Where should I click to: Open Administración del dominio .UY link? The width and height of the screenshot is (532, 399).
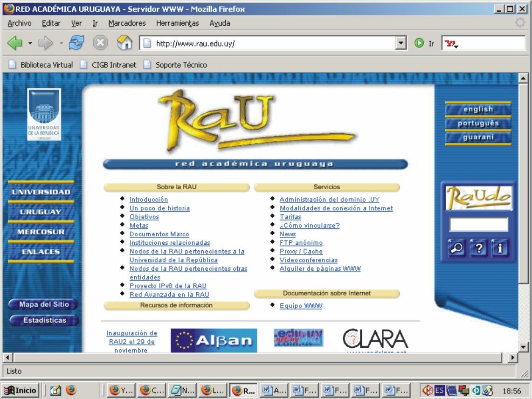330,199
